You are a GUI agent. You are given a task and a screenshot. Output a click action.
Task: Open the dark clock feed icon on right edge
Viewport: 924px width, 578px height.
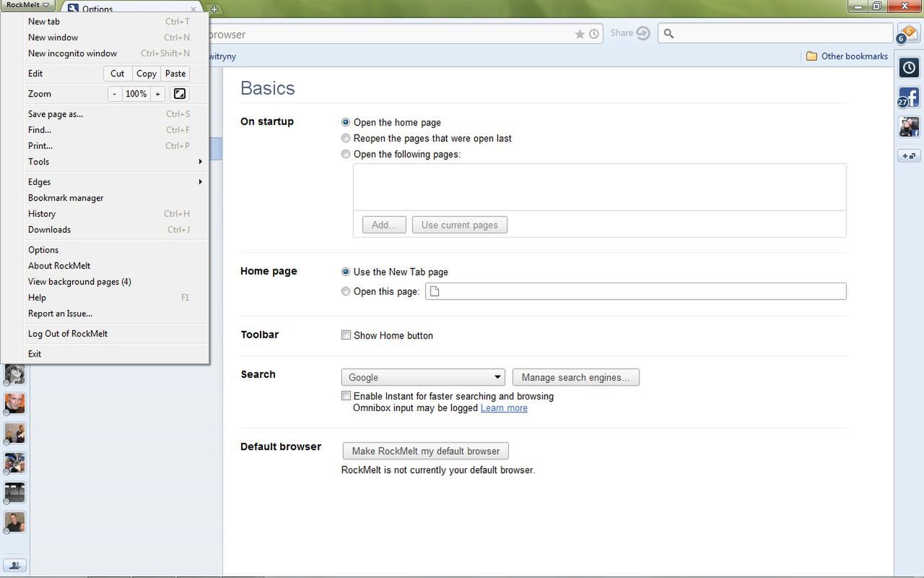tap(909, 68)
